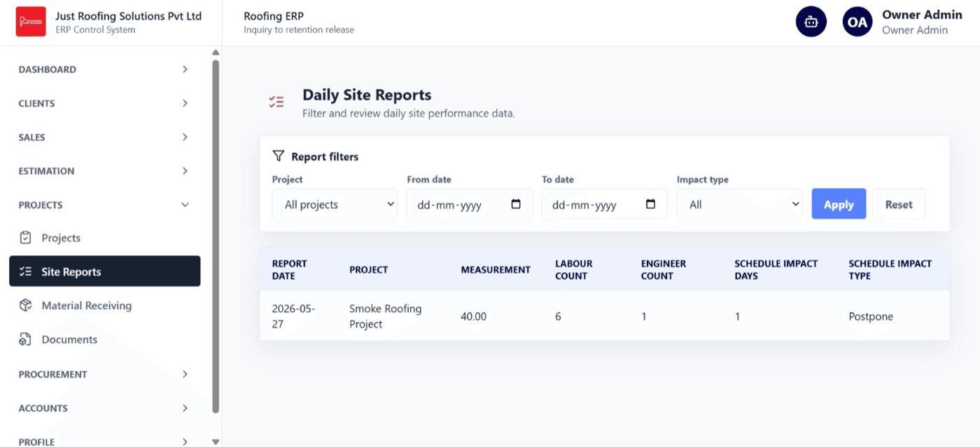
Task: Click the labour count value 6
Action: pyautogui.click(x=558, y=316)
